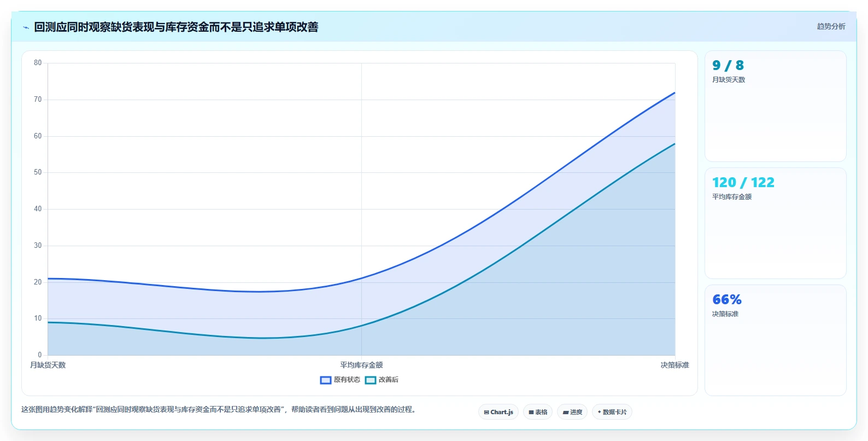Toggle the 原有状态 legend swatch
This screenshot has width=868, height=441.
tap(326, 380)
